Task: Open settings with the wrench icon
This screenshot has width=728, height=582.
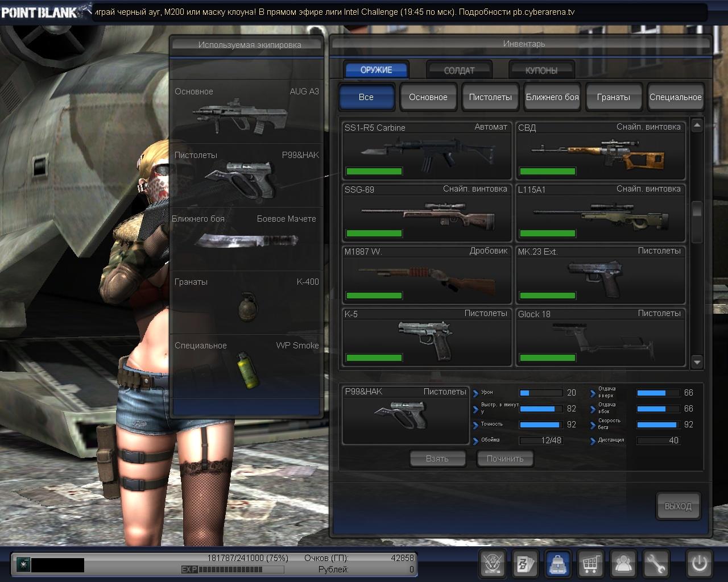Action: [x=656, y=564]
